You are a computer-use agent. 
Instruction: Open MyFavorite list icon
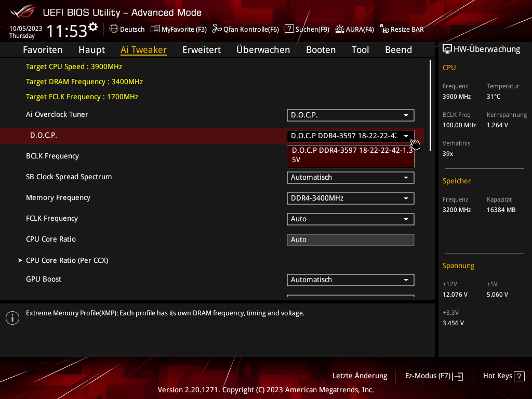point(155,29)
